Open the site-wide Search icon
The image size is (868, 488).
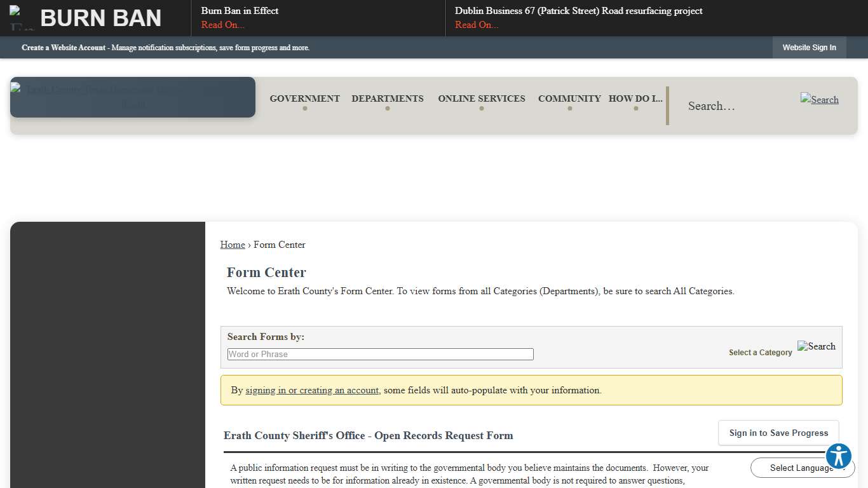pyautogui.click(x=819, y=100)
